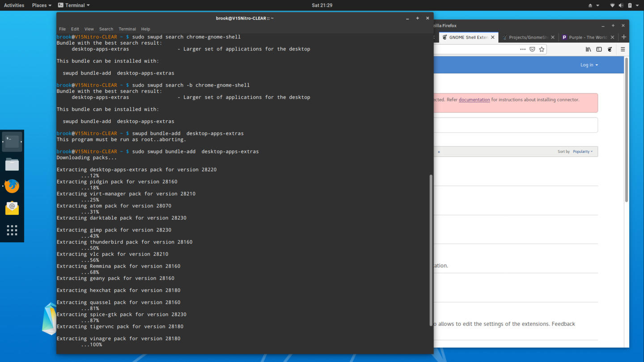Open Firefox page actions three-dots menu

523,49
